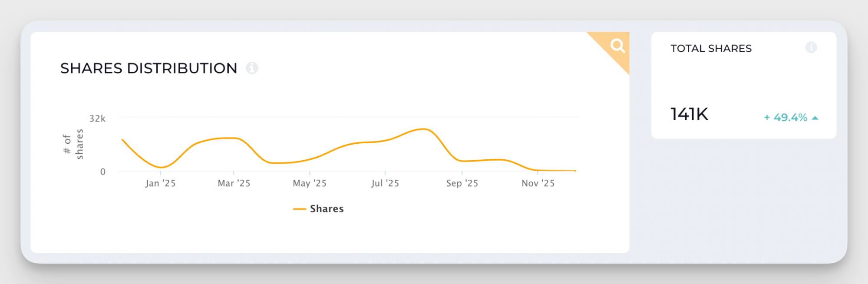Click the 141K total shares value
The height and width of the screenshot is (284, 868).
point(689,114)
